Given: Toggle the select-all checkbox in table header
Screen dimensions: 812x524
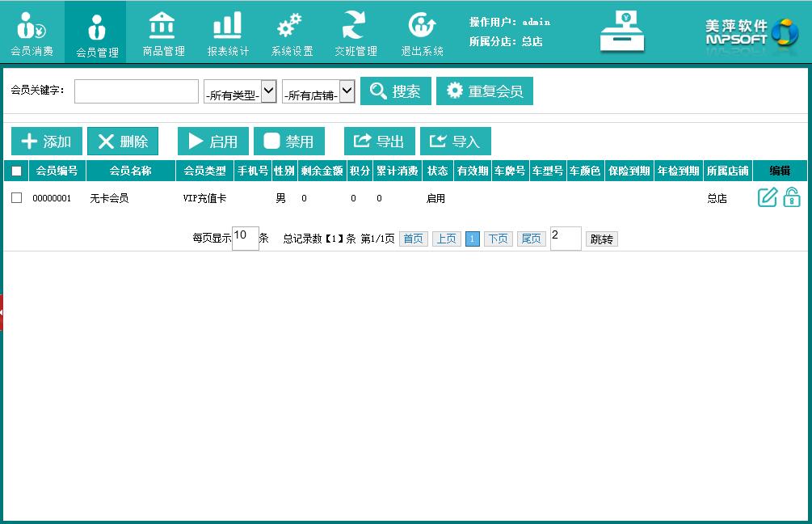Looking at the screenshot, I should 16,171.
